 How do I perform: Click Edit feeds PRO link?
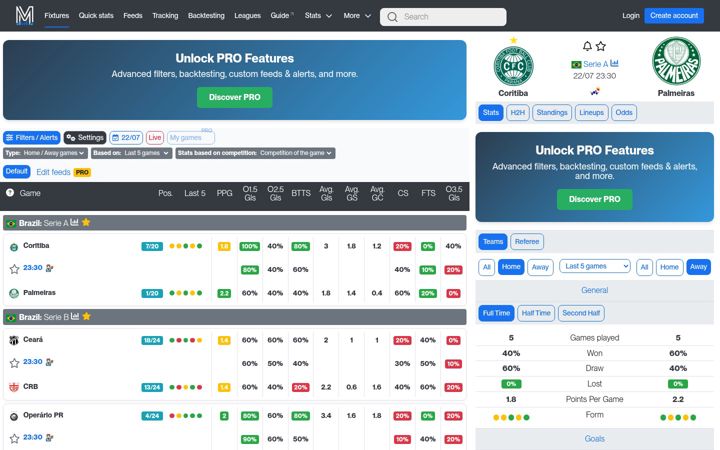pos(63,172)
